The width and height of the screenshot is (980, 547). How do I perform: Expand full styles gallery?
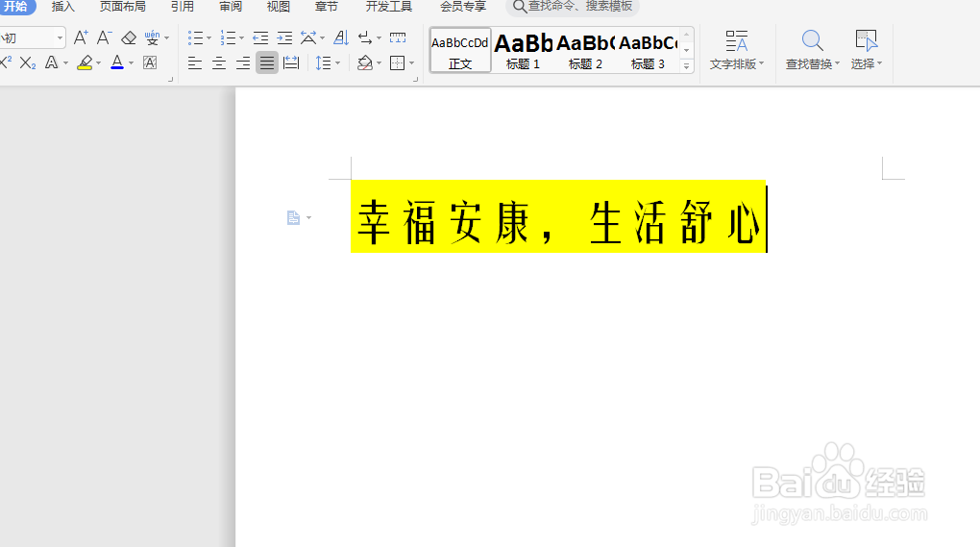pos(686,65)
